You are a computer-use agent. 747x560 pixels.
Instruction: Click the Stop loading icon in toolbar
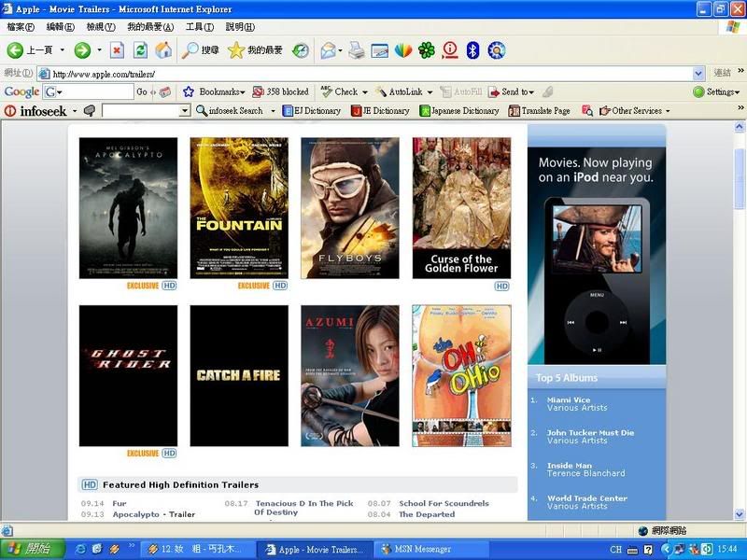click(117, 50)
